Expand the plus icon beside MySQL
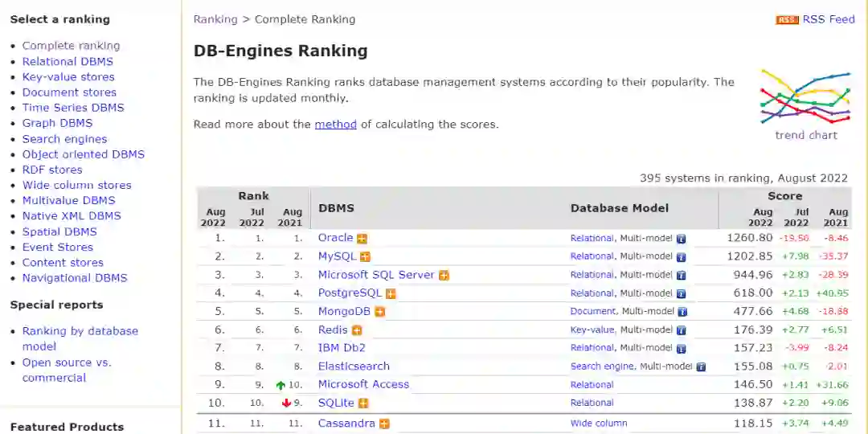The image size is (868, 434). 365,257
